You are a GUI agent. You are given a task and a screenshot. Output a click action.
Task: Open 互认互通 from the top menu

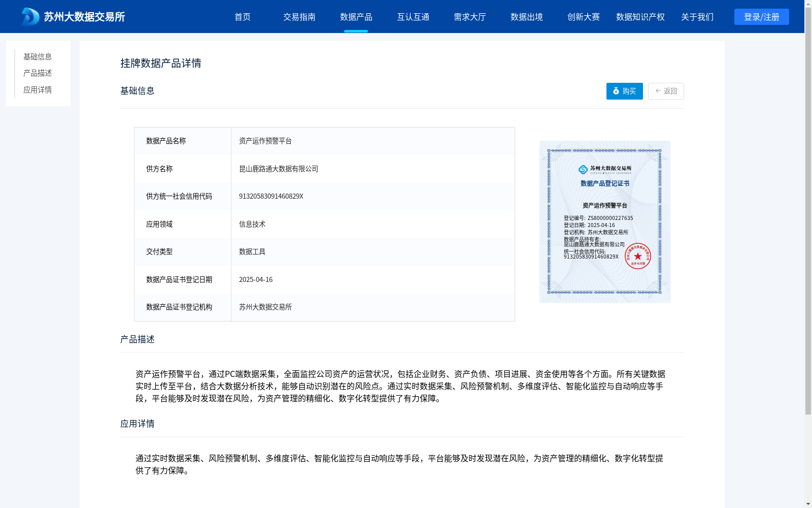(413, 17)
